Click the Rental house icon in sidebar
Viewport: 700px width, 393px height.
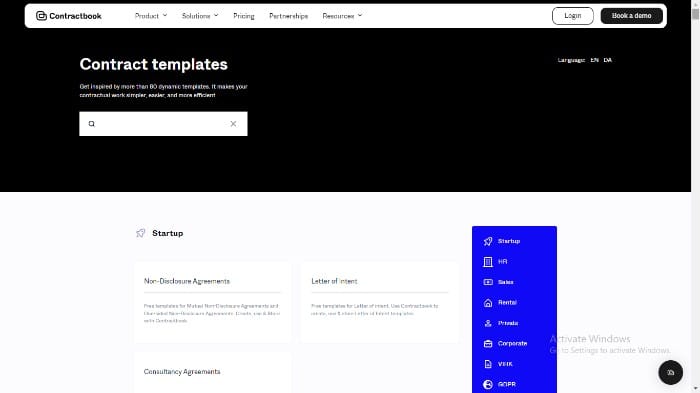(x=488, y=303)
